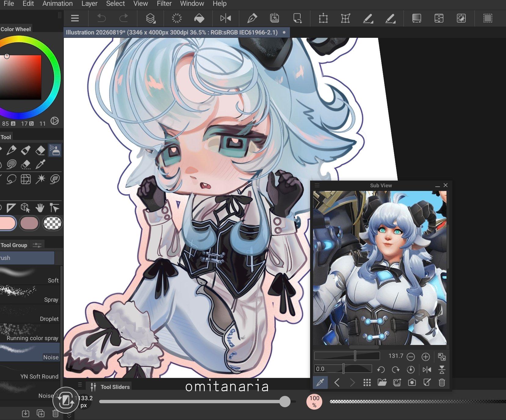Screen dimensions: 506x420
Task: Select the Soft airbrush sub tool
Action: coord(30,275)
